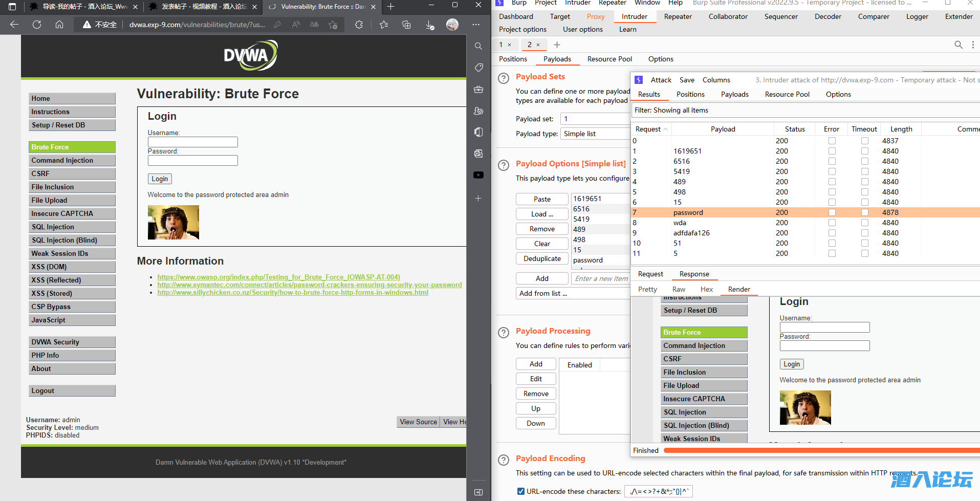
Task: Open the Payload set number dropdown
Action: (596, 119)
